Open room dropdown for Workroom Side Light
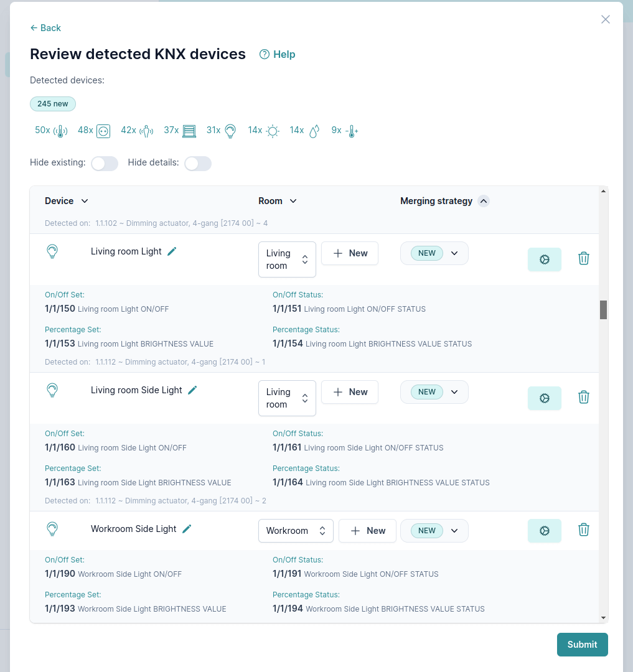This screenshot has height=672, width=633. click(296, 531)
